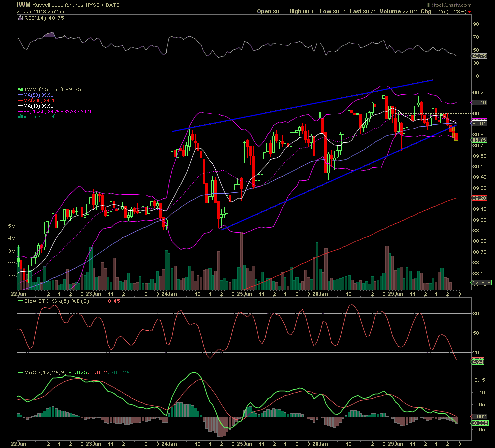Click the -0.025 MACD axis value box
The height and width of the screenshot is (448, 495).
(480, 423)
